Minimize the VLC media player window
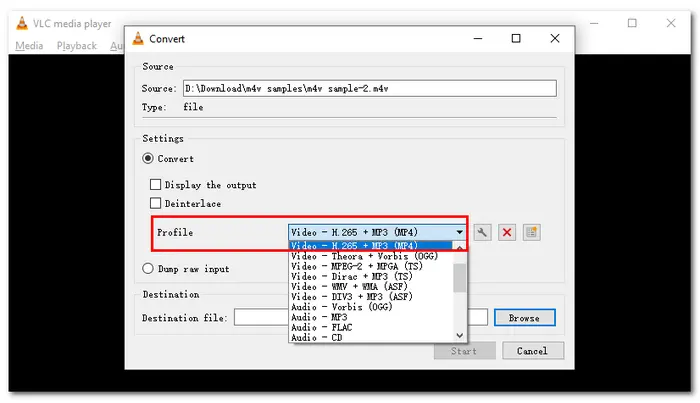The image size is (700, 403). coord(594,23)
